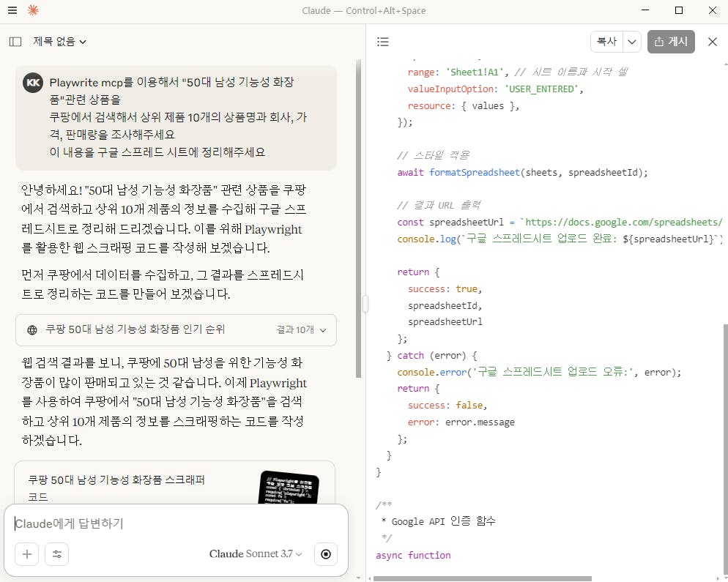Screen dimensions: 728x582
Task: Click the chat pane vertical scrollbar
Action: (358, 218)
